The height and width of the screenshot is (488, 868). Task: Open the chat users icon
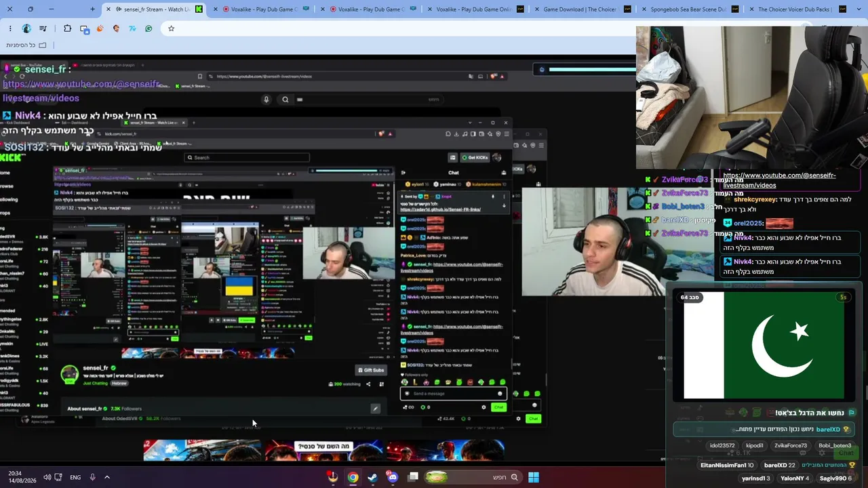pos(502,172)
